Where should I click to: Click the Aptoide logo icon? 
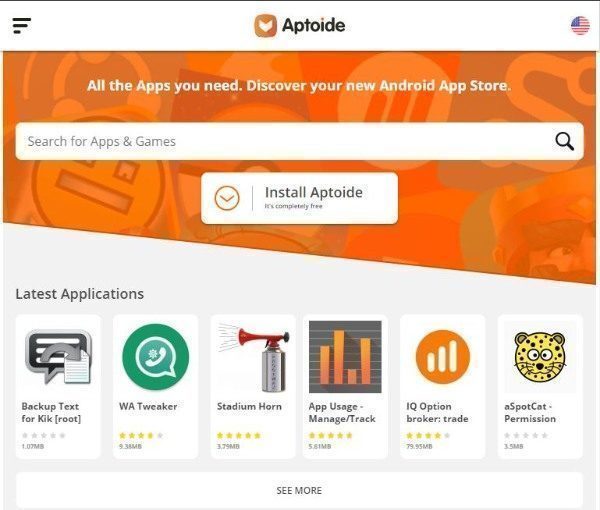(265, 26)
